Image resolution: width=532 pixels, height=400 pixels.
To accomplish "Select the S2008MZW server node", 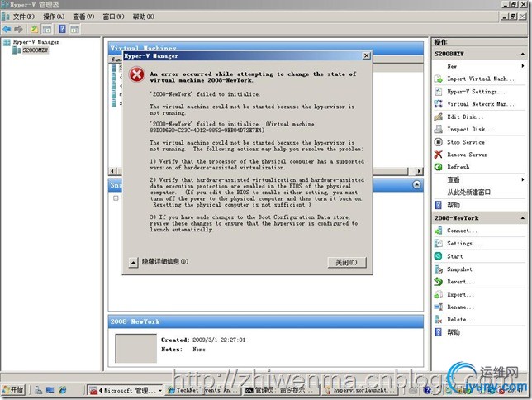I will coord(36,50).
